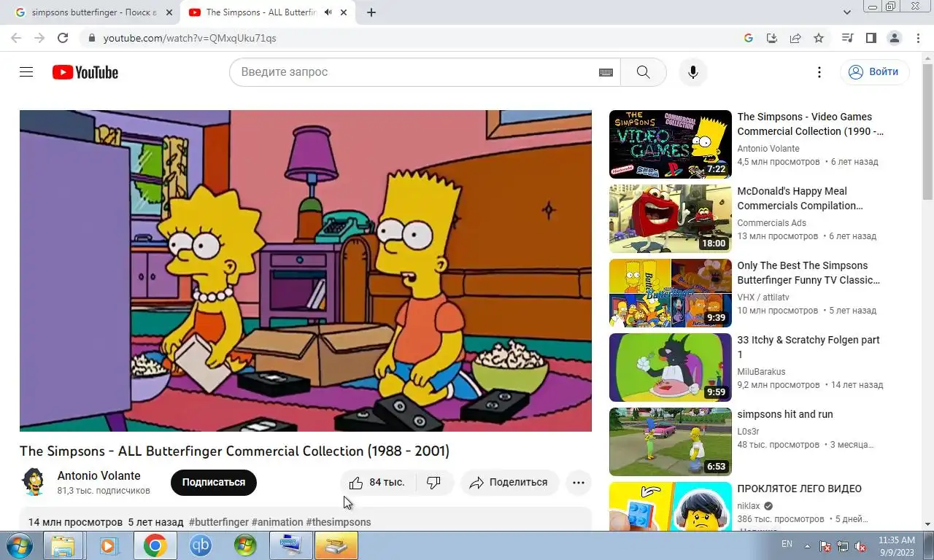Bookmark this page with the star icon
934x560 pixels.
[819, 38]
